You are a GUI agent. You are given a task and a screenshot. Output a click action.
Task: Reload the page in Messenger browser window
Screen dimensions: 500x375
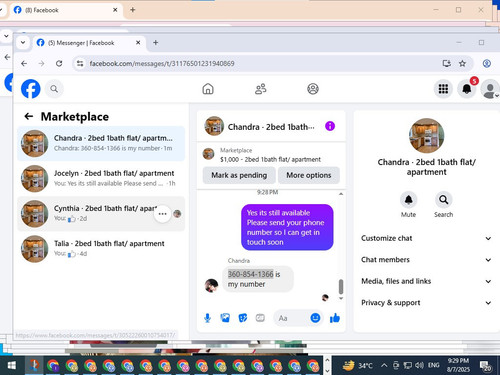pos(59,63)
